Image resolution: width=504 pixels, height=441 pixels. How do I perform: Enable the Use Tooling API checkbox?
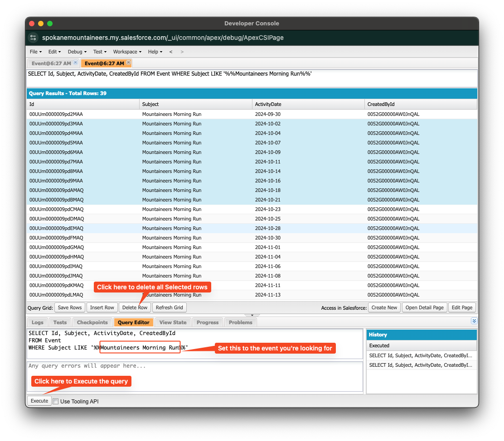(56, 401)
